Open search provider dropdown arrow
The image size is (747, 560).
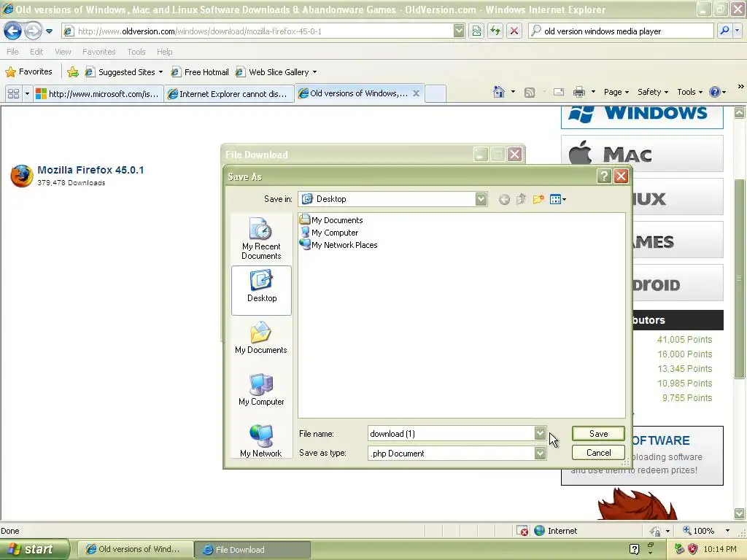coord(738,31)
